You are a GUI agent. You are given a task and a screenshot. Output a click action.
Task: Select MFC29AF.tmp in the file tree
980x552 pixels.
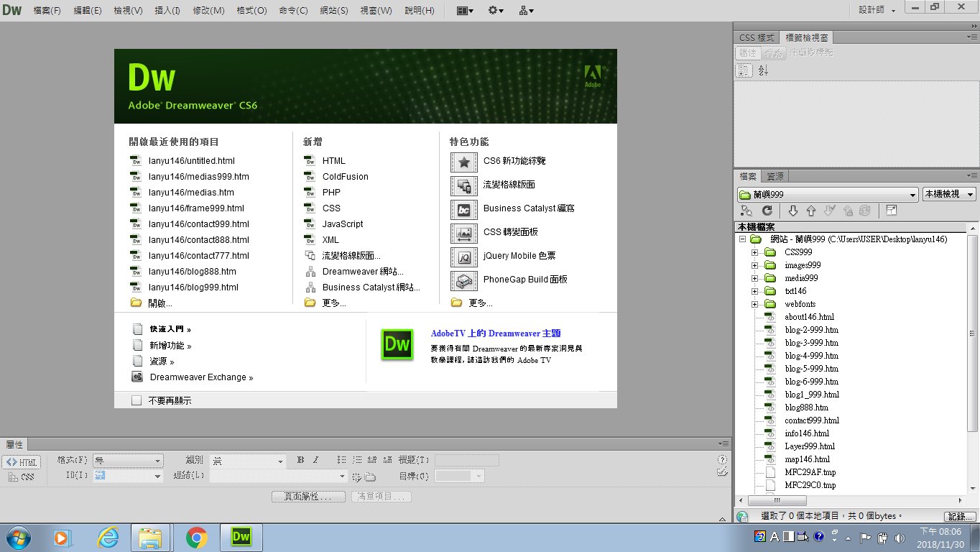pos(810,472)
